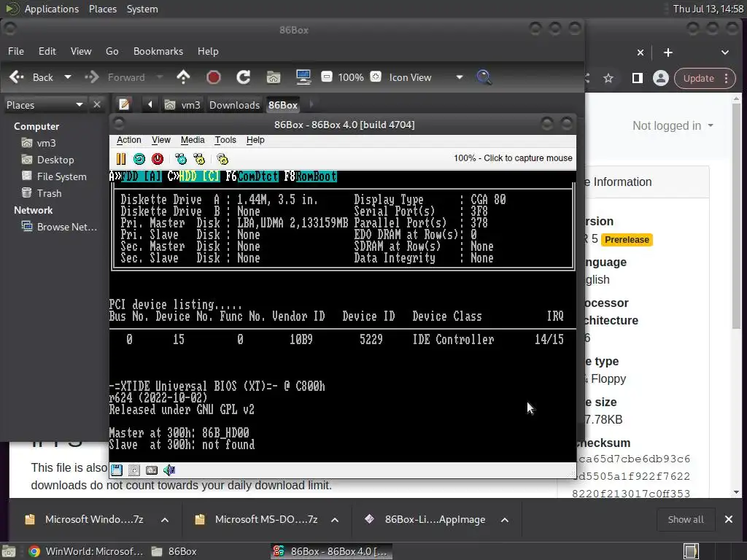This screenshot has height=560, width=747.
Task: Zoom in the file manager view
Action: (376, 77)
